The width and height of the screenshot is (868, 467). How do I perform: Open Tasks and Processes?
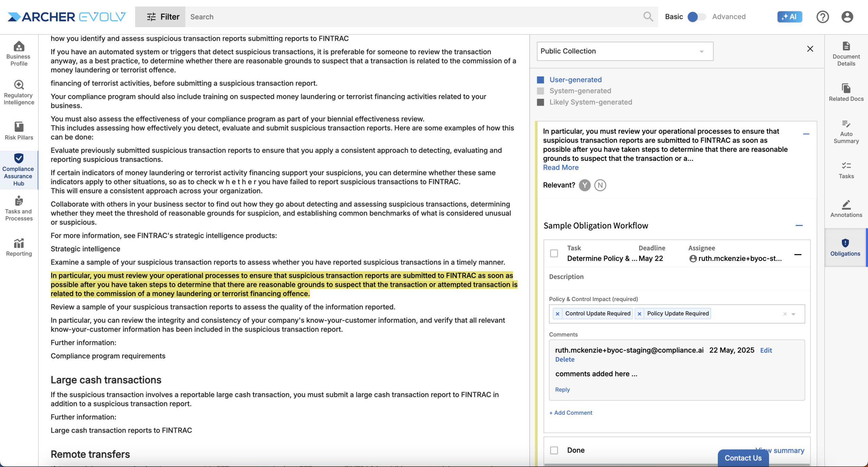pyautogui.click(x=19, y=208)
